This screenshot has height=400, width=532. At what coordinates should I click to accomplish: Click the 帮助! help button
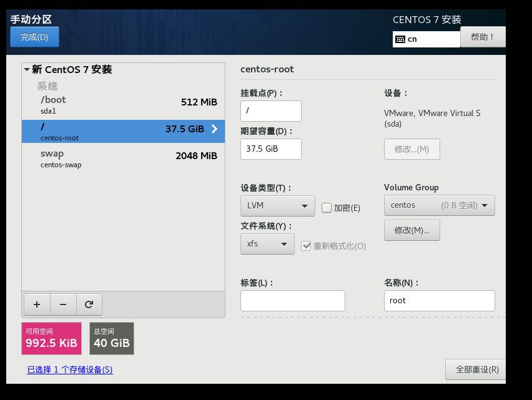483,37
